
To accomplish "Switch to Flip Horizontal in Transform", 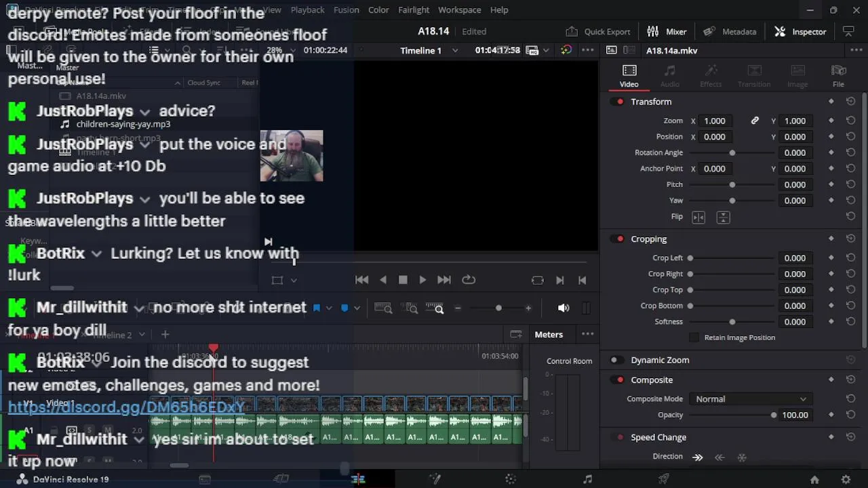I will 698,217.
